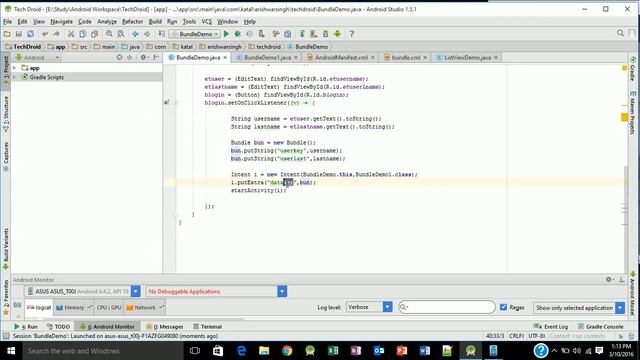
Task: Click the Synchronize toolbar icon
Action: point(31,34)
